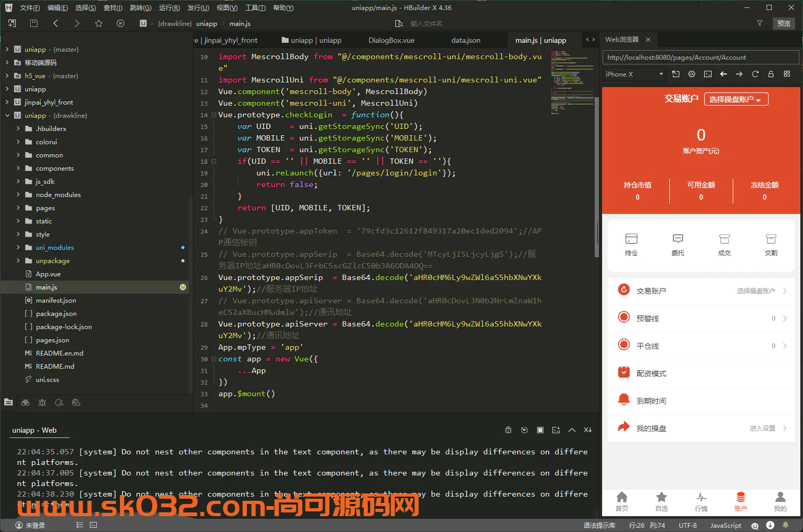Refresh the built-in Web browser page
This screenshot has height=532, width=803.
pos(755,74)
